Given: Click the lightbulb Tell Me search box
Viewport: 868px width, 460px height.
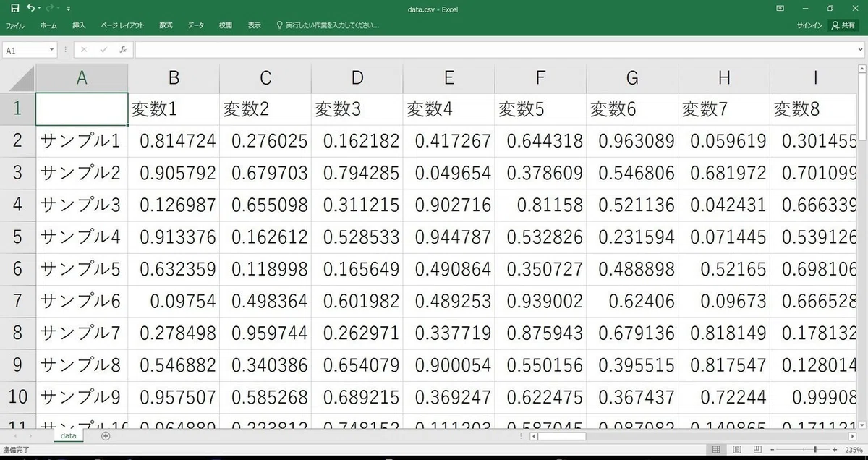Looking at the screenshot, I should click(x=328, y=25).
